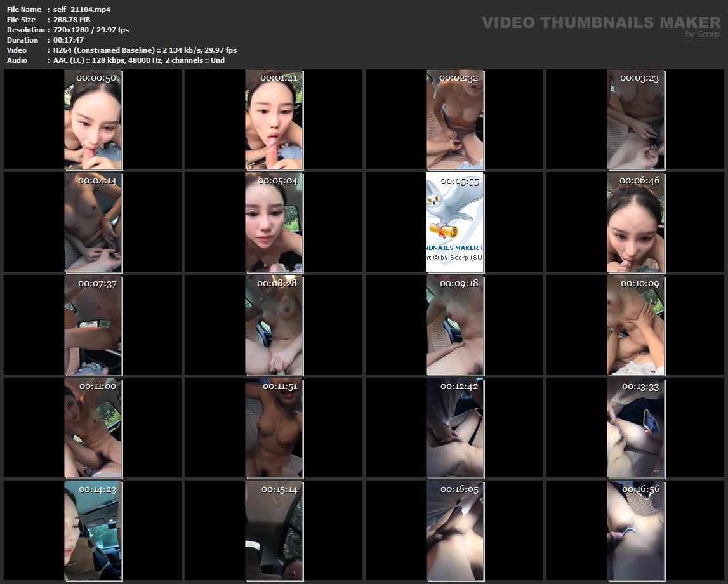
Task: Click the timestamp label 00:04:14
Action: (x=97, y=181)
